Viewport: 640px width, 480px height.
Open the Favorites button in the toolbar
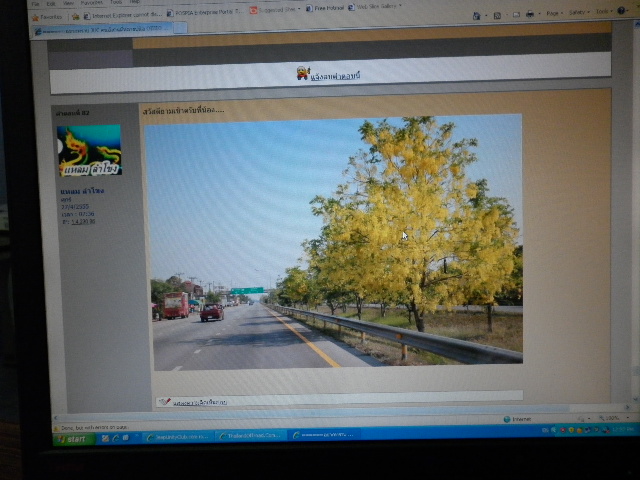click(48, 16)
